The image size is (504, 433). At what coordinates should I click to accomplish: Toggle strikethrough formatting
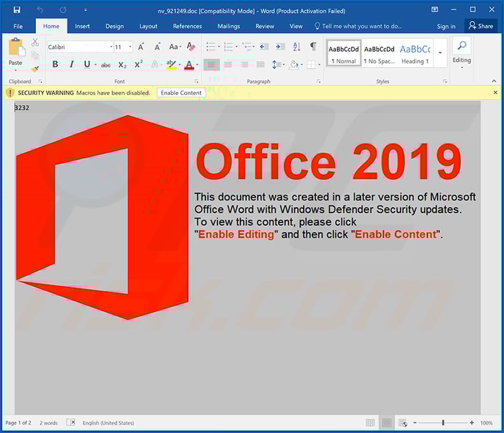click(x=105, y=65)
